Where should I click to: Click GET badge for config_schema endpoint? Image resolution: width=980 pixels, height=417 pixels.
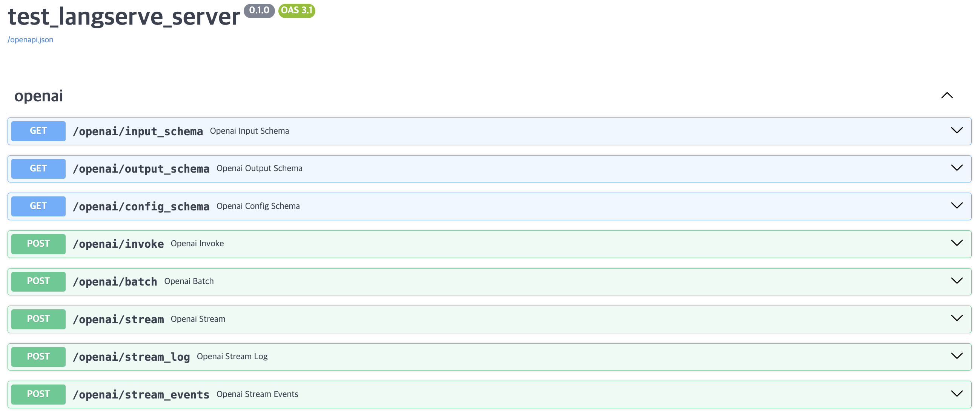coord(38,206)
